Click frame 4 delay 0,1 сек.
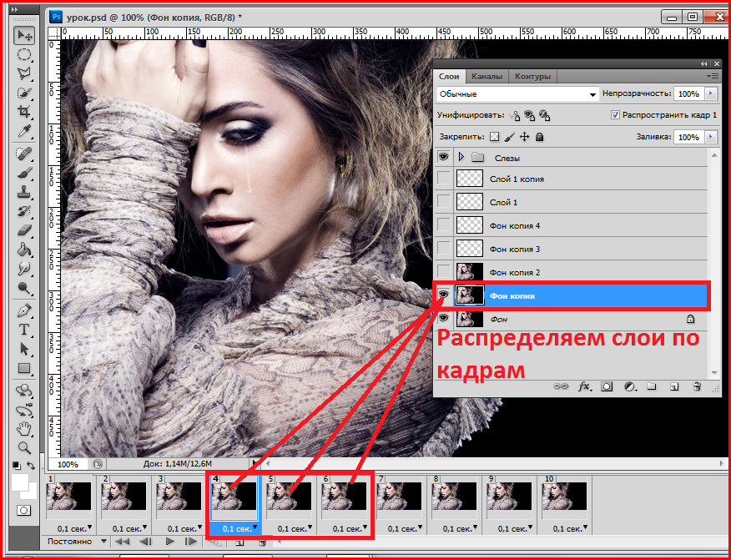The width and height of the screenshot is (731, 560). (234, 528)
